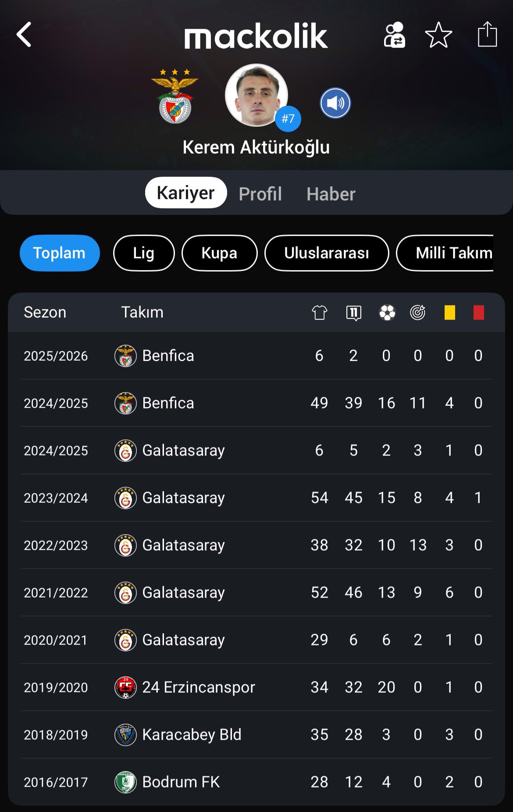Select the Uluslararası filter chip

click(327, 253)
